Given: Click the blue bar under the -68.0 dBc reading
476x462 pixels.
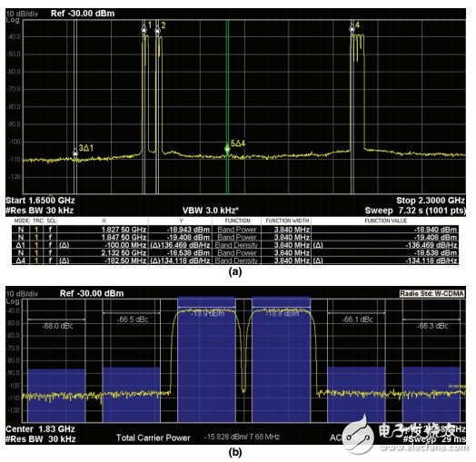Looking at the screenshot, I should point(56,395).
